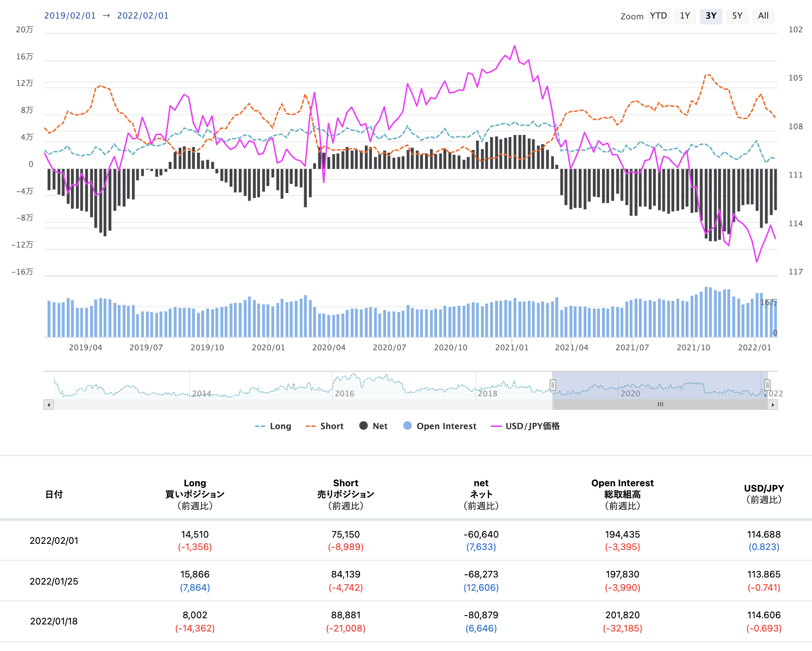Click the Long value 8,002
Viewport: 812px width, 651px height.
pyautogui.click(x=195, y=615)
